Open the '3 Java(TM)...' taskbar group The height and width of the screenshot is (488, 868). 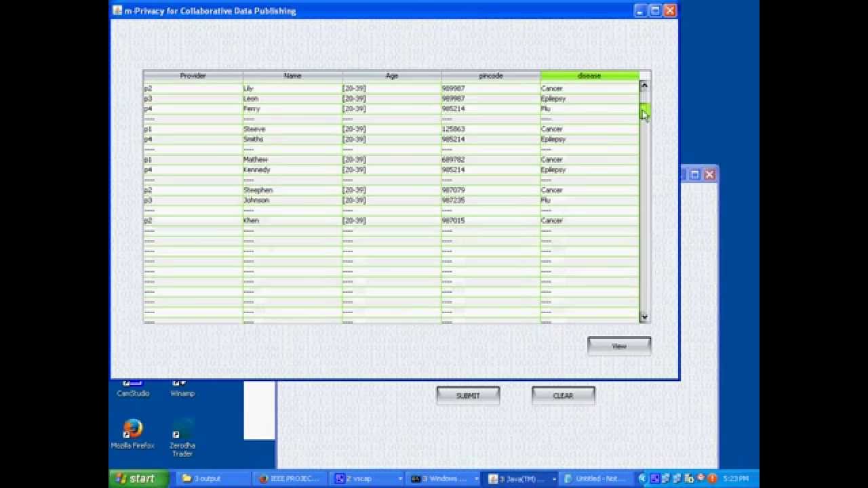tap(521, 479)
